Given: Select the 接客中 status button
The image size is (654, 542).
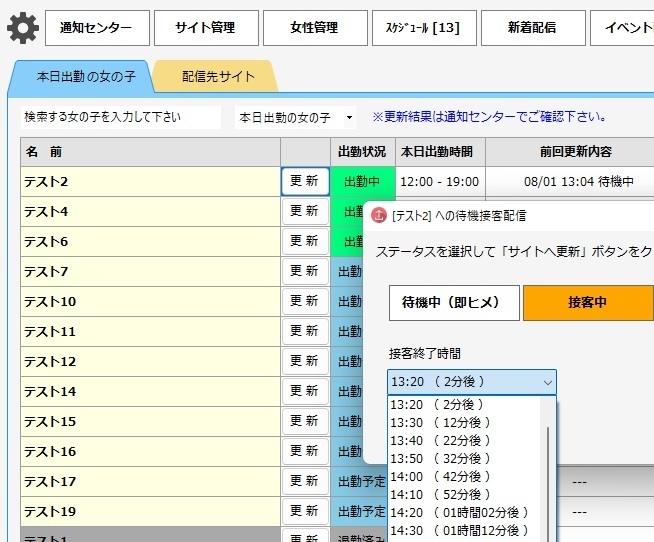Looking at the screenshot, I should [588, 303].
